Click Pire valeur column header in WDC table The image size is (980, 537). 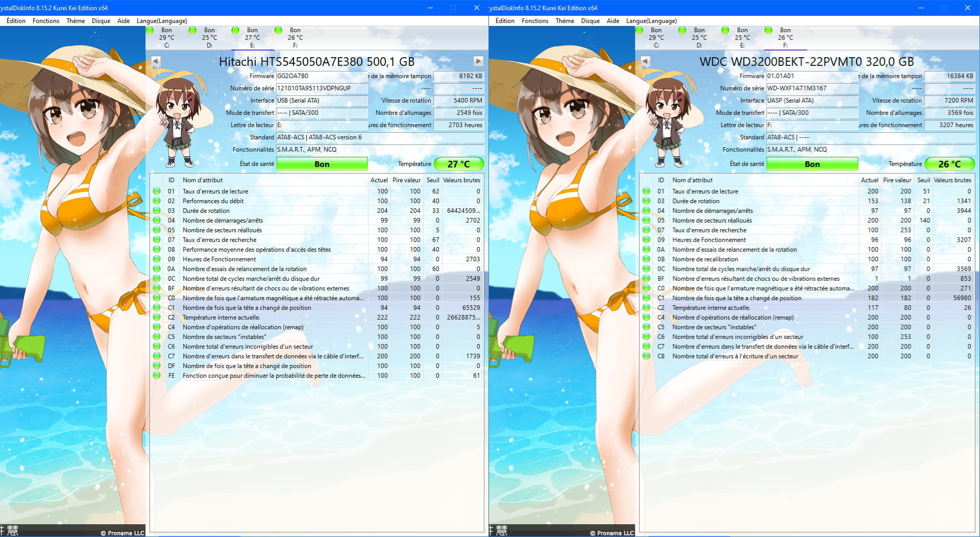click(897, 180)
